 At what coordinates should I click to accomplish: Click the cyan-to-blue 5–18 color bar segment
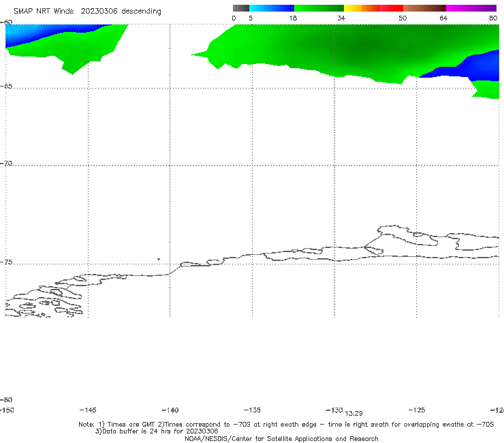(x=272, y=8)
